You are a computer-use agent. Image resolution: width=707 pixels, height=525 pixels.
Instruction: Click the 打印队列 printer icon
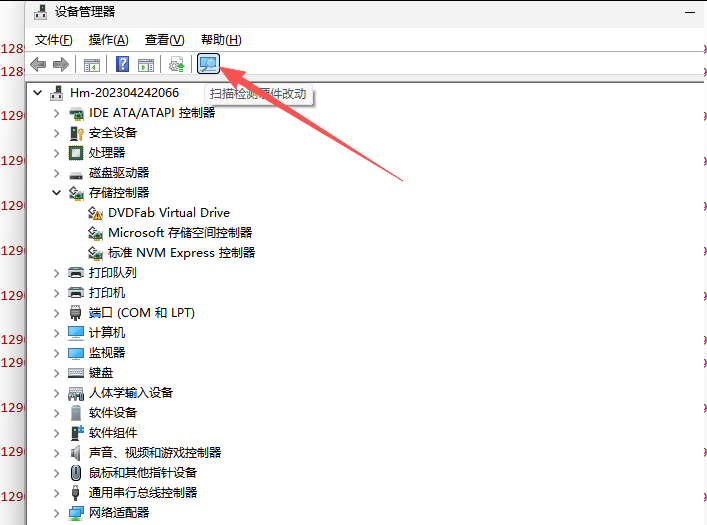click(x=76, y=273)
